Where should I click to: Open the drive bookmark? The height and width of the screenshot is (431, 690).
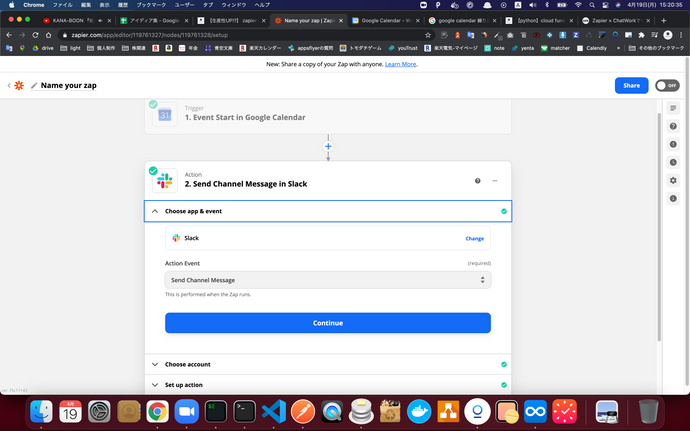[43, 48]
